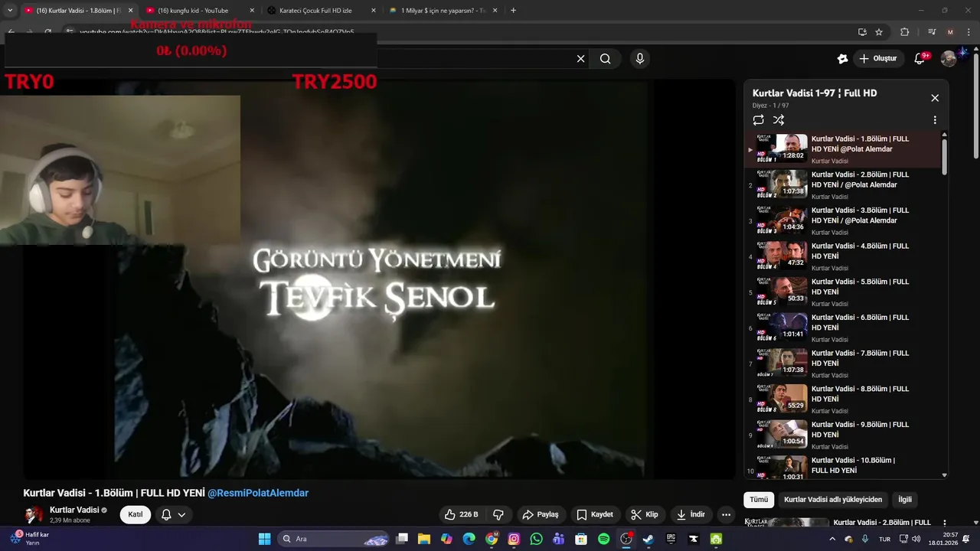
Task: Select Kurtlar Vadisi adlı yükleyiciden chip
Action: tap(833, 500)
